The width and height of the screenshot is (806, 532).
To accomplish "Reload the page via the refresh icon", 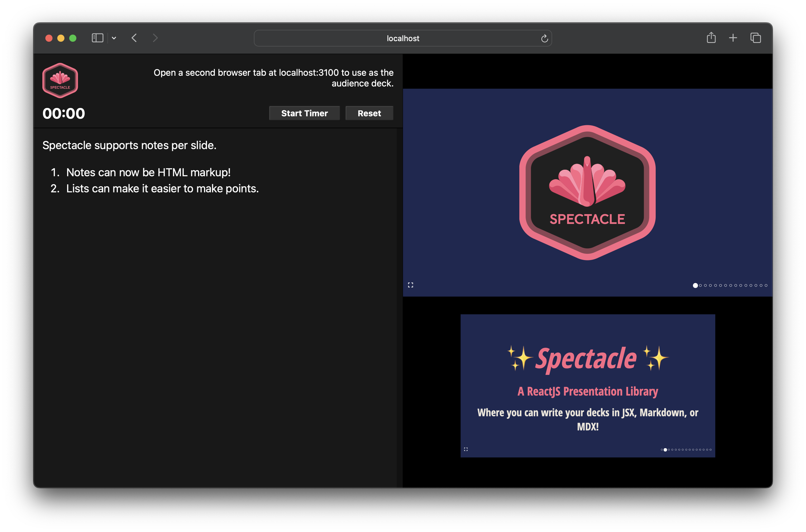I will (544, 38).
